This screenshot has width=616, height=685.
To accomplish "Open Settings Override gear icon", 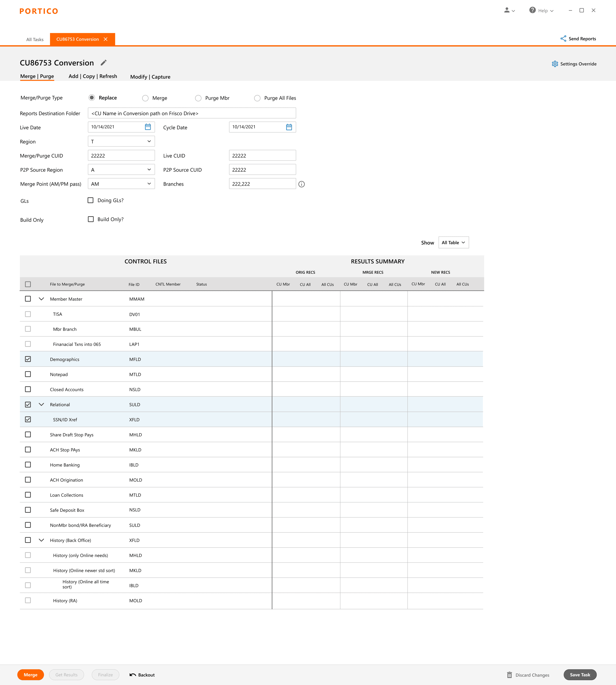I will 555,64.
